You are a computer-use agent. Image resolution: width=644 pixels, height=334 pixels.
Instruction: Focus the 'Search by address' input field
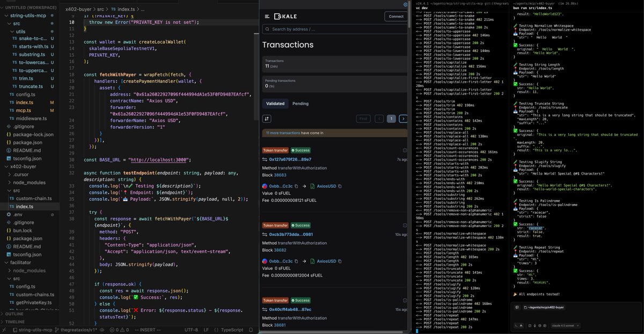[335, 29]
